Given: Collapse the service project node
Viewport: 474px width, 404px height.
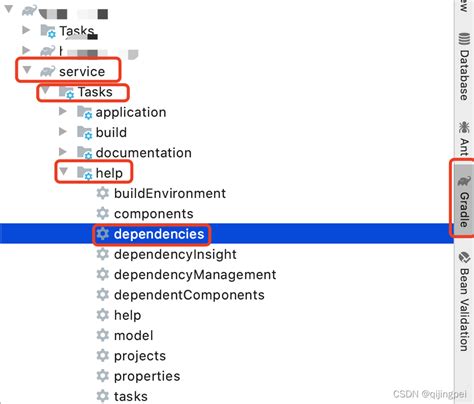Looking at the screenshot, I should [x=27, y=70].
